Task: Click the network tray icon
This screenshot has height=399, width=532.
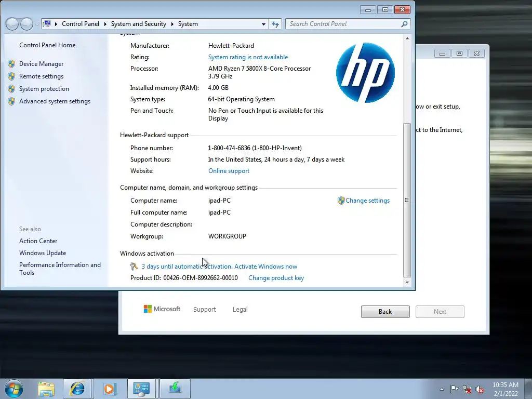Action: coord(467,389)
